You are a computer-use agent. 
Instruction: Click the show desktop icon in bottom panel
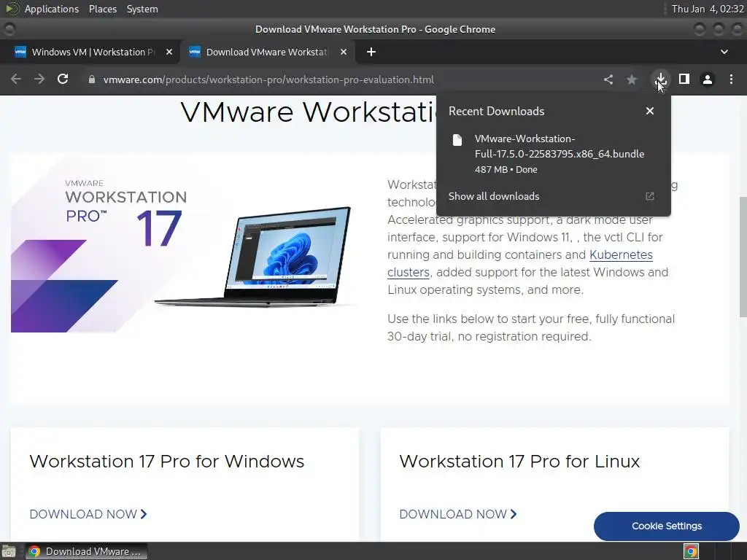(9, 551)
